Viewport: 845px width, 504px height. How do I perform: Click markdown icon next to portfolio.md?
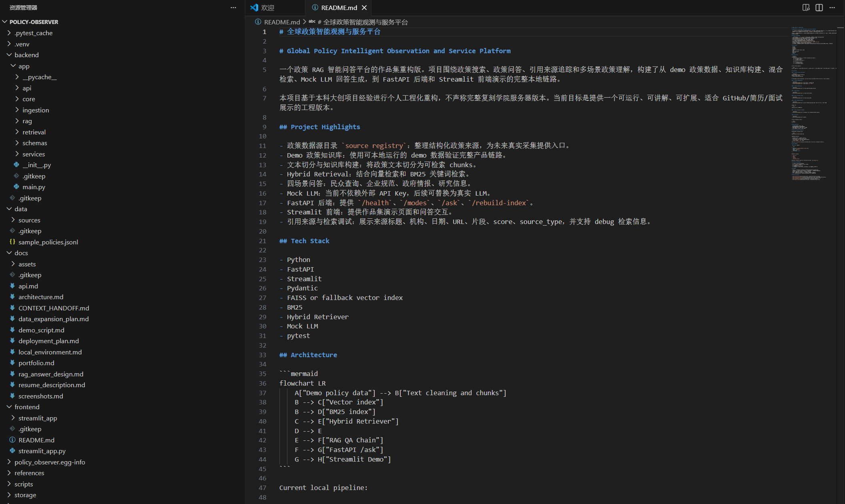pos(12,362)
